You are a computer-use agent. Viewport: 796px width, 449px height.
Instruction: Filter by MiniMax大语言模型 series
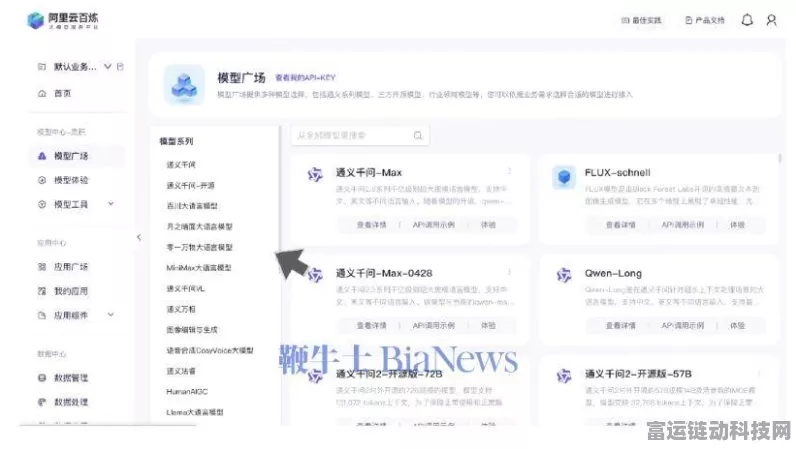click(x=198, y=268)
